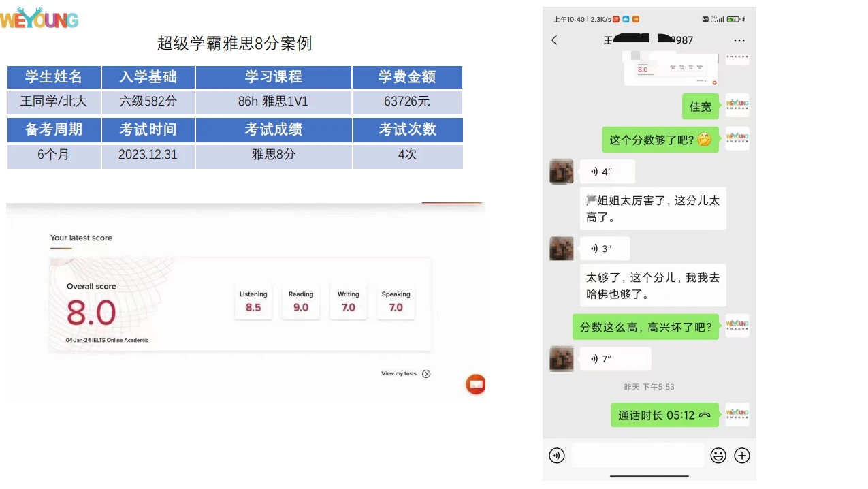Click the 学费金额 table header
The width and height of the screenshot is (868, 489).
click(407, 77)
